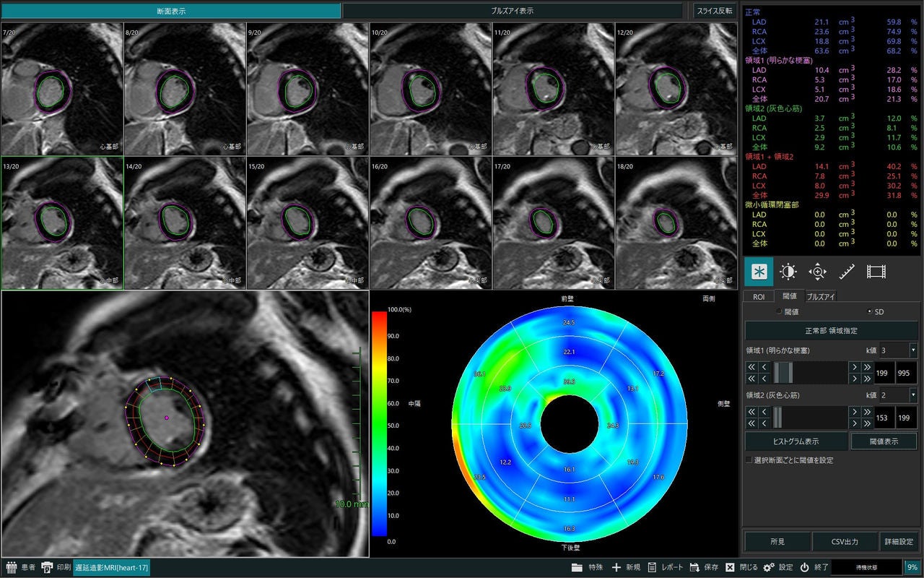Click 領域1 top-row single-right arrow
Image resolution: width=924 pixels, height=578 pixels.
[855, 367]
